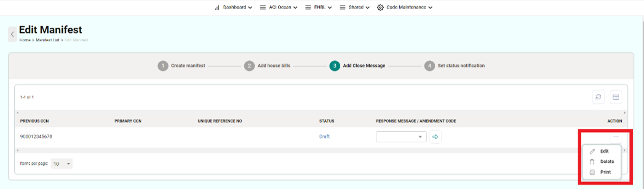
Task: Click the table's top right scroll arrow
Action: (x=624, y=113)
